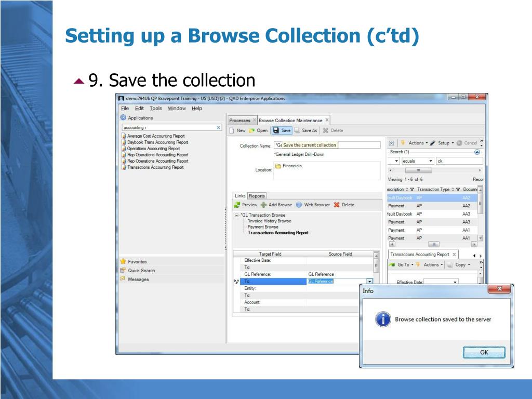532x399 pixels.
Task: Click the Preview link icon
Action: coord(237,205)
